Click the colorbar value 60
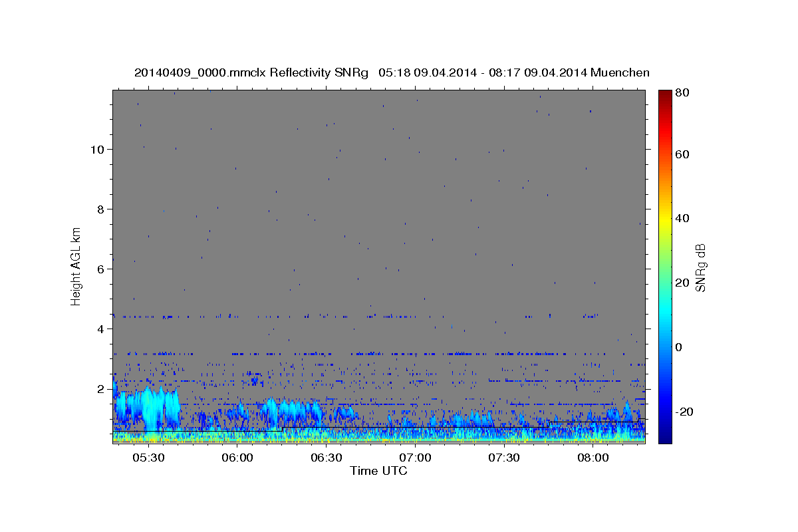Screen dimensions: 798x532 click(683, 154)
